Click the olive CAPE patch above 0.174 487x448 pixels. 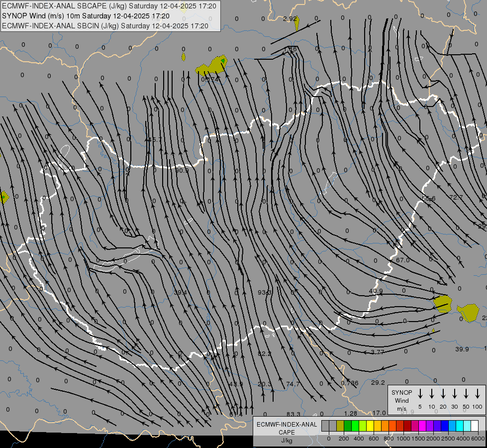(x=212, y=66)
